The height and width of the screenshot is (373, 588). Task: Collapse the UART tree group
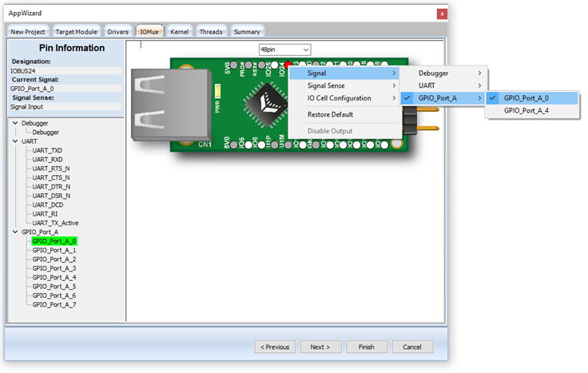(x=15, y=141)
